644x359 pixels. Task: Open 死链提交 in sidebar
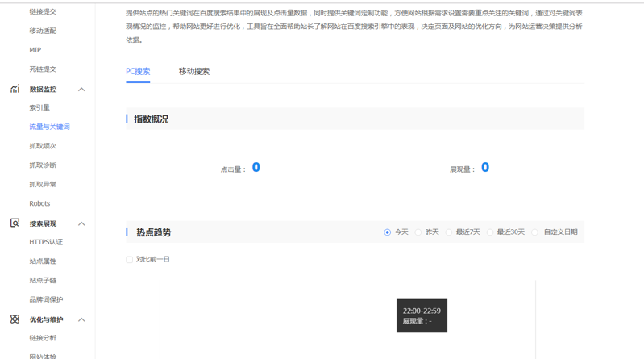pos(43,69)
